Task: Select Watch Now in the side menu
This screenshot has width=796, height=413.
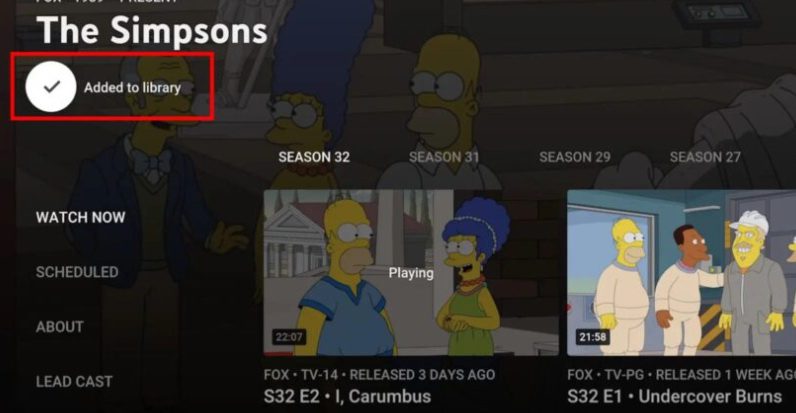Action: click(x=80, y=217)
